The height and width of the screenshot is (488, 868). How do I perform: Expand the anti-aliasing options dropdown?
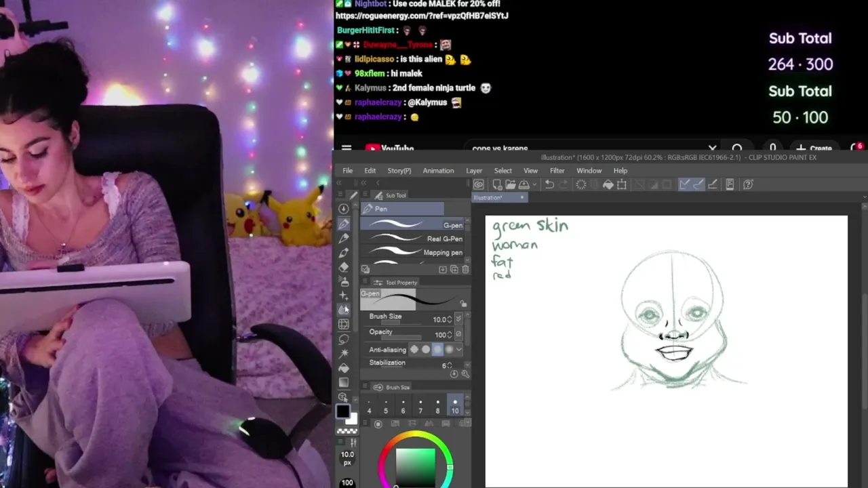tap(459, 349)
